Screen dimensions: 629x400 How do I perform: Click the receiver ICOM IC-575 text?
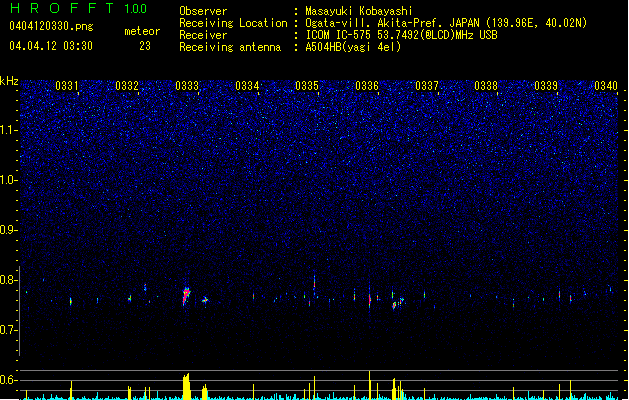point(401,35)
